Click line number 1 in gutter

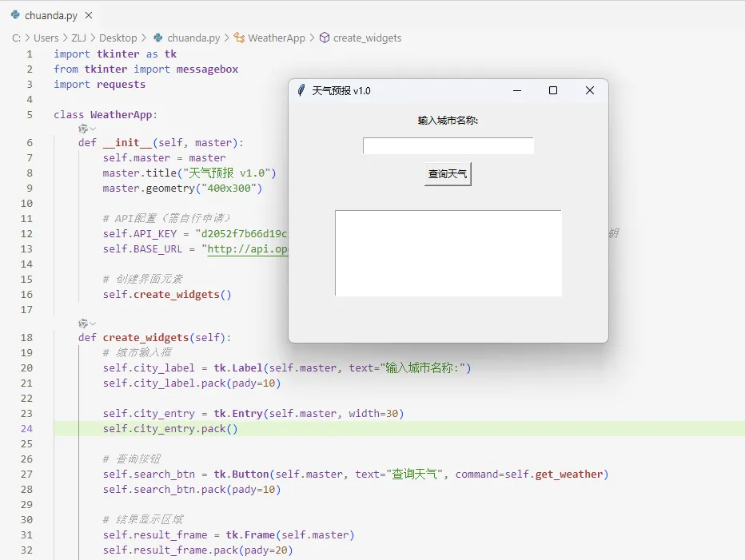(30, 54)
